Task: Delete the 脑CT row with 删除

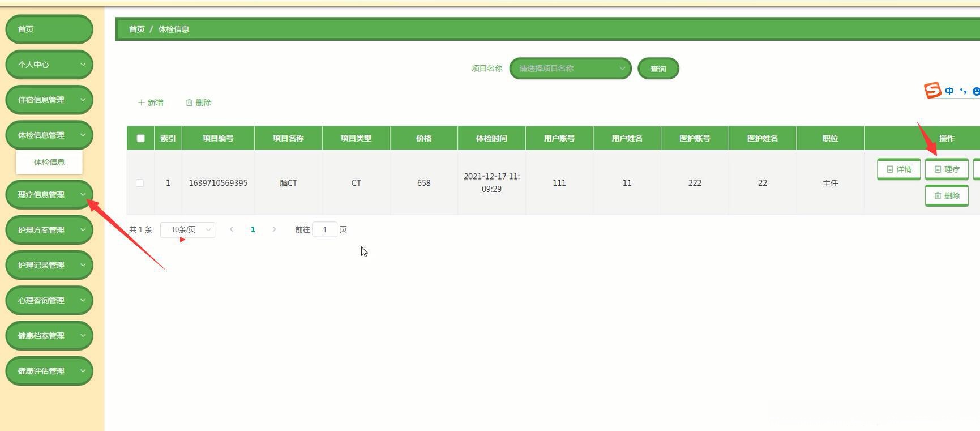Action: [x=947, y=196]
